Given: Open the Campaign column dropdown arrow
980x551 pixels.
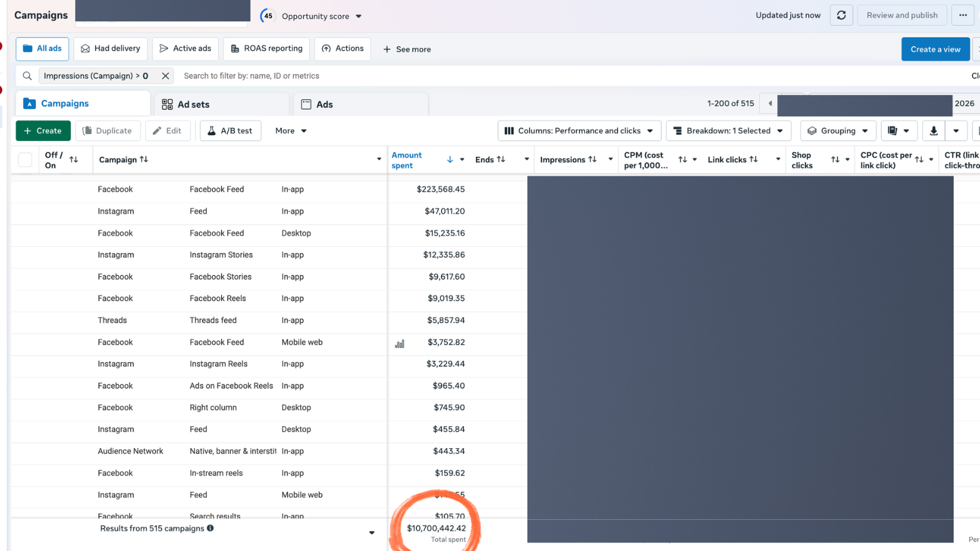Looking at the screenshot, I should click(x=379, y=159).
